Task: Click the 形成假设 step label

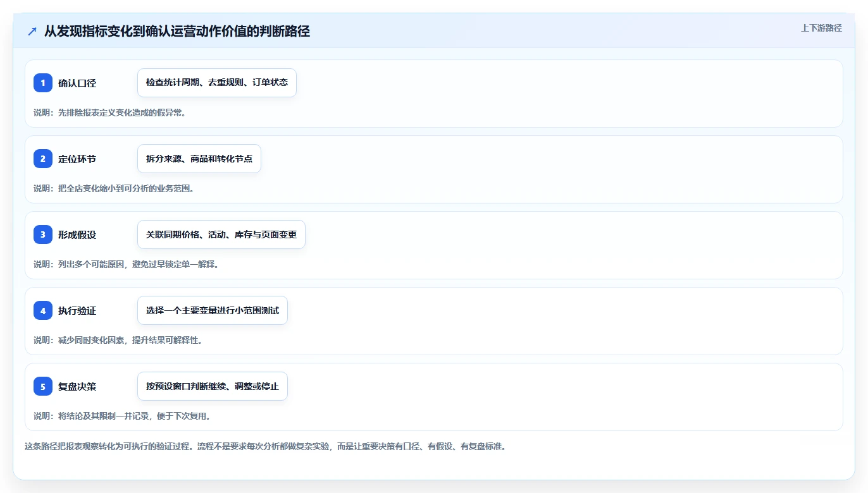Action: (77, 234)
